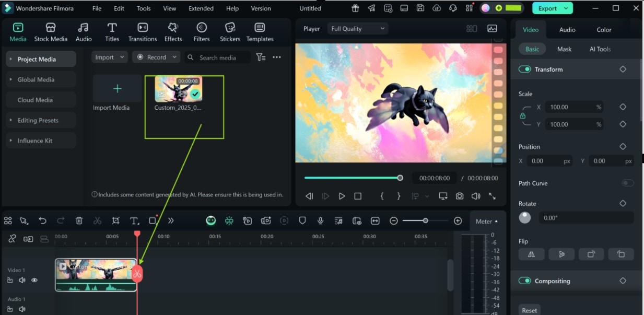
Task: Expand Editing Presets folder
Action: click(x=40, y=120)
